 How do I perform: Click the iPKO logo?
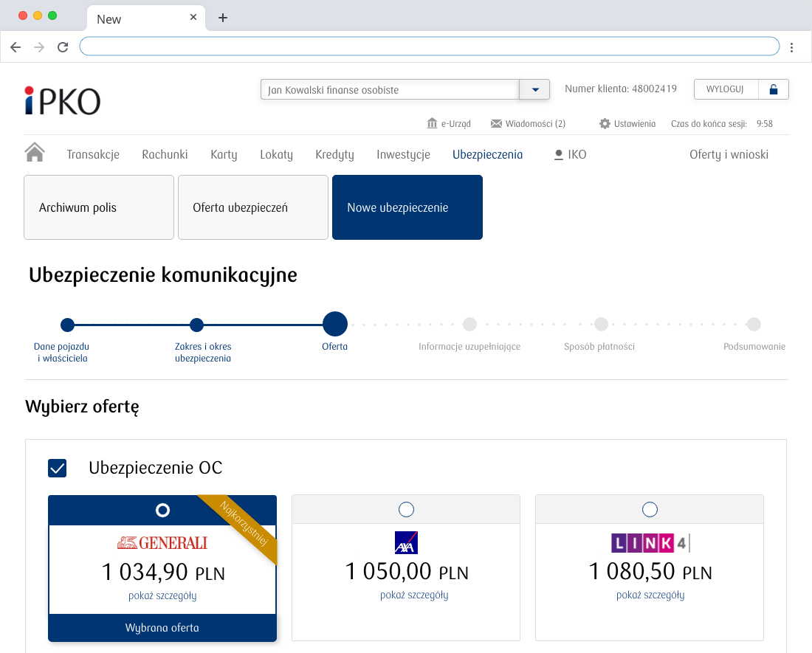63,101
